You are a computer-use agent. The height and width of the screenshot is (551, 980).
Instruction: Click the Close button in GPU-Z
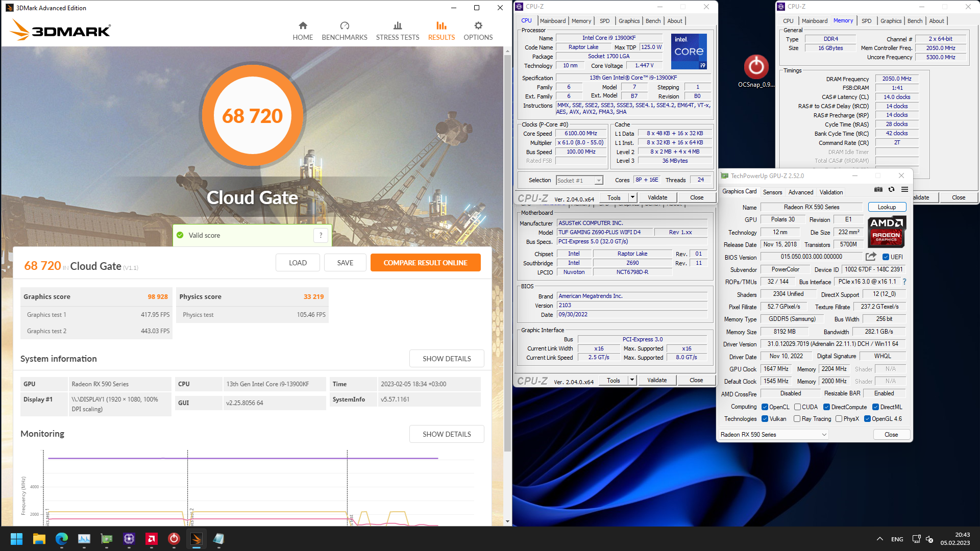[x=891, y=435]
